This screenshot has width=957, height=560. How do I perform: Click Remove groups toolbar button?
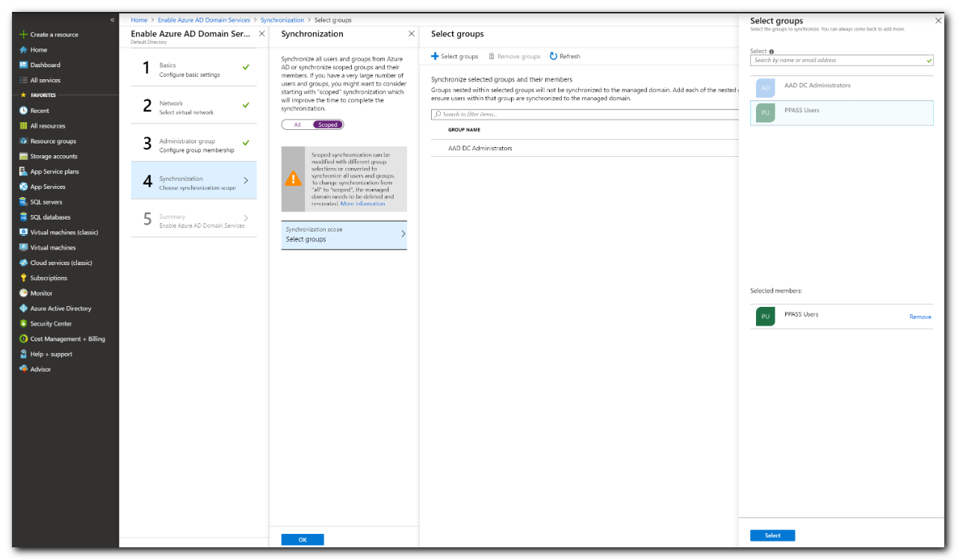514,56
